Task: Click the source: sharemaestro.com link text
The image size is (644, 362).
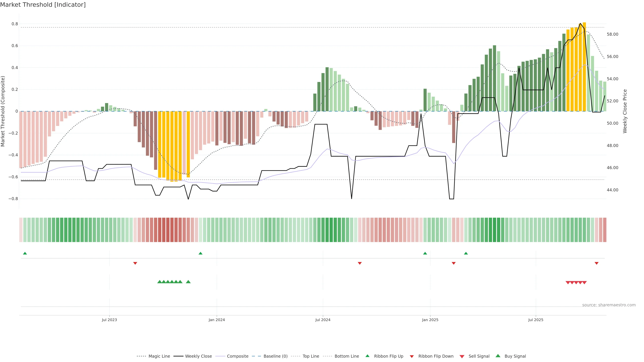Action: 609,305
